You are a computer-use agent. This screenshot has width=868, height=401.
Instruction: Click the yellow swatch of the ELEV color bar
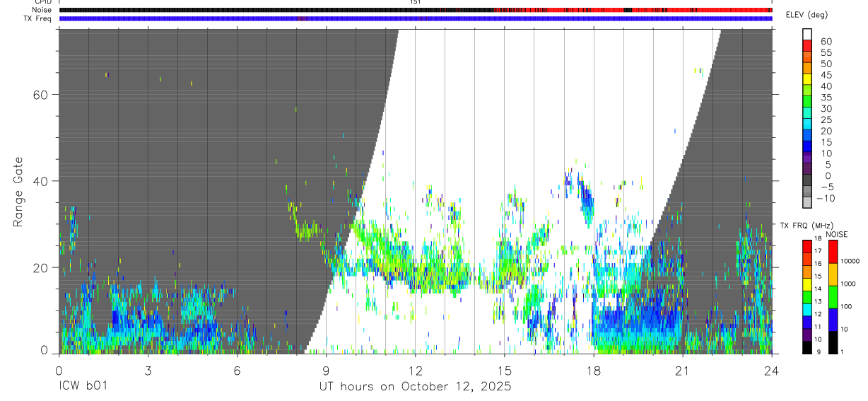click(807, 79)
